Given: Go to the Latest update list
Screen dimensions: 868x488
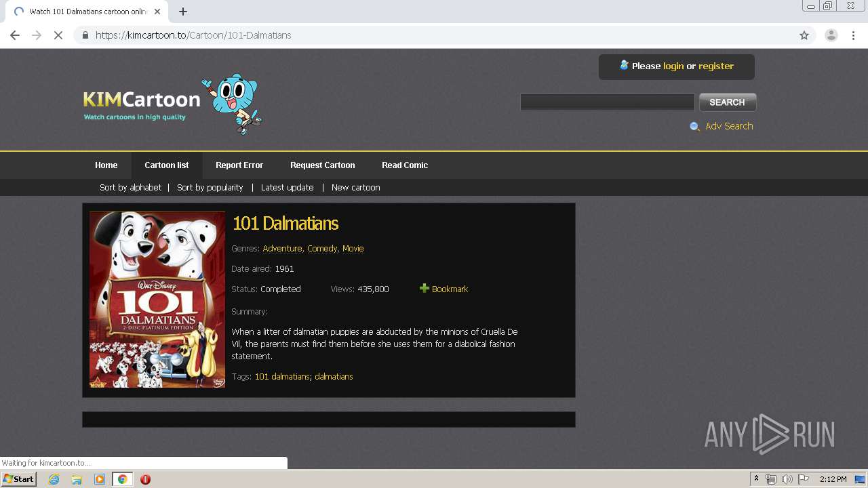Looking at the screenshot, I should (x=288, y=188).
